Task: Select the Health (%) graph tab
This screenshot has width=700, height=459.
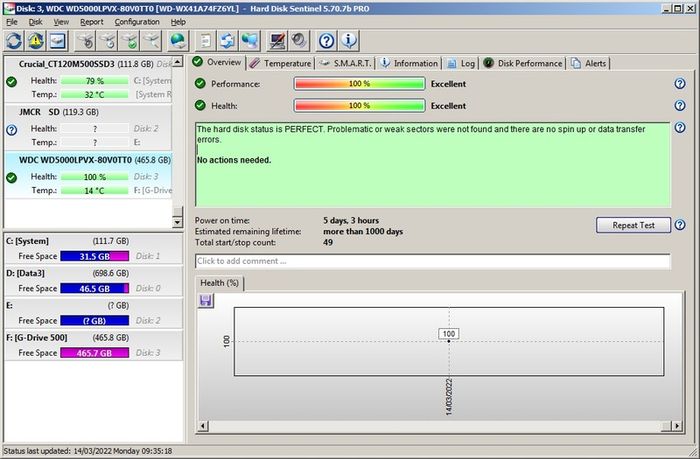Action: (x=219, y=283)
